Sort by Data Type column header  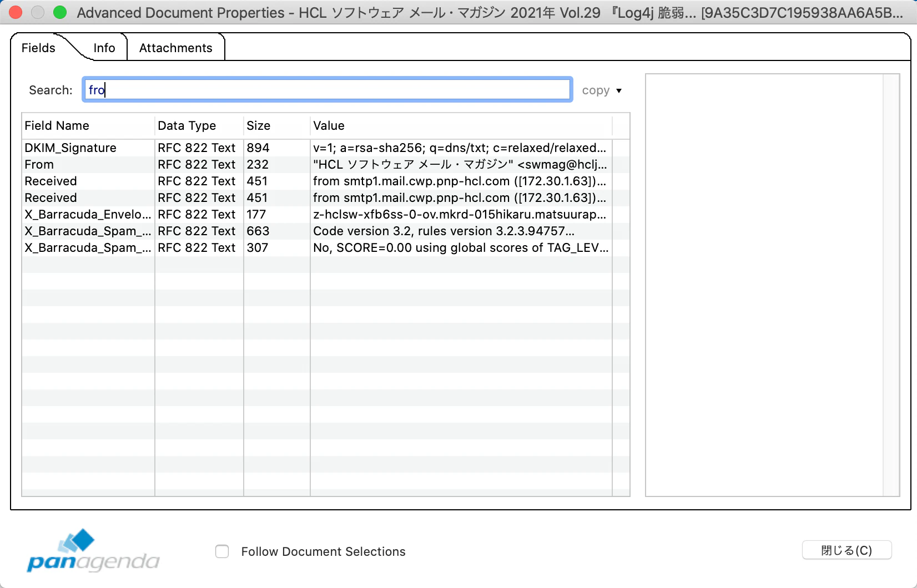pos(199,126)
